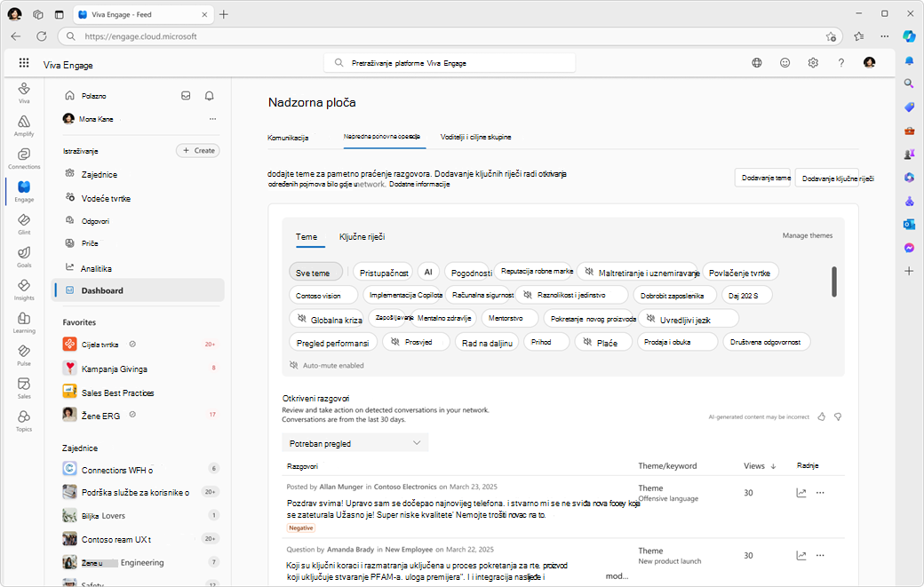924x587 pixels.
Task: Open the Viva app in left rail
Action: point(24,92)
